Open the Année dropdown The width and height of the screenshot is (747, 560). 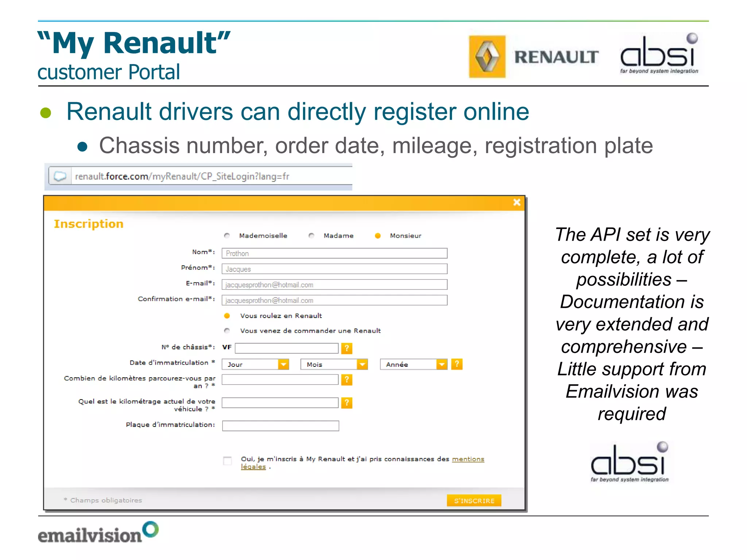coord(414,364)
